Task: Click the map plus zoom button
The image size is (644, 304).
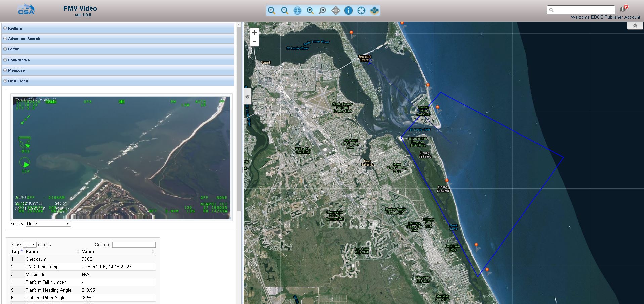Action: (254, 32)
